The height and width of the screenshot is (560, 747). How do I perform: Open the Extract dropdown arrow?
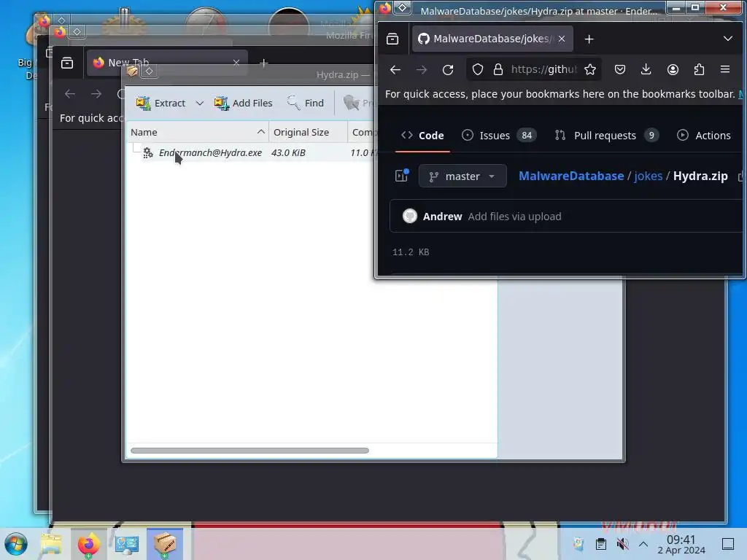click(200, 103)
